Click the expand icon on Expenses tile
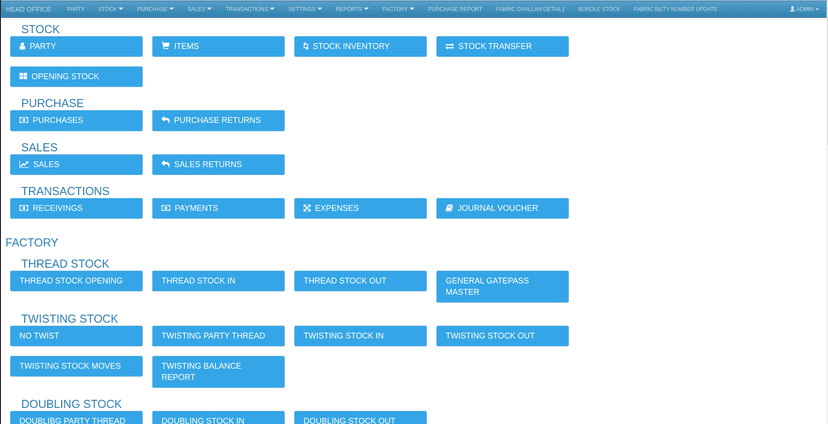 point(307,208)
